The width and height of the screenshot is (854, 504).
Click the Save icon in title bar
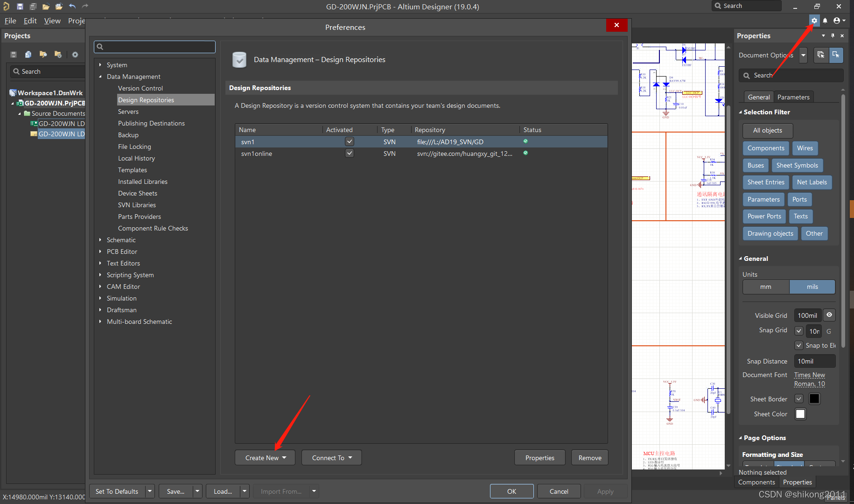[x=20, y=7]
